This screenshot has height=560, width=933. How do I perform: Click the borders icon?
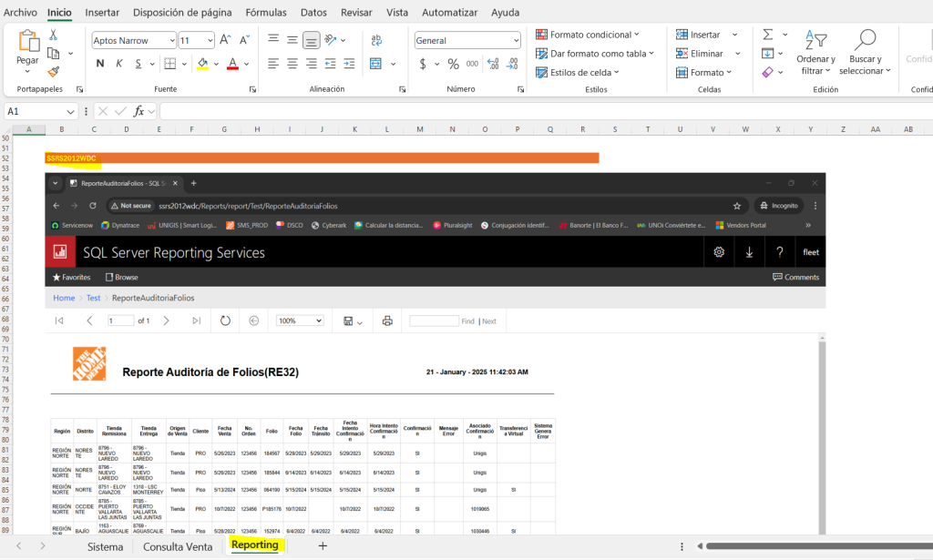pos(170,64)
